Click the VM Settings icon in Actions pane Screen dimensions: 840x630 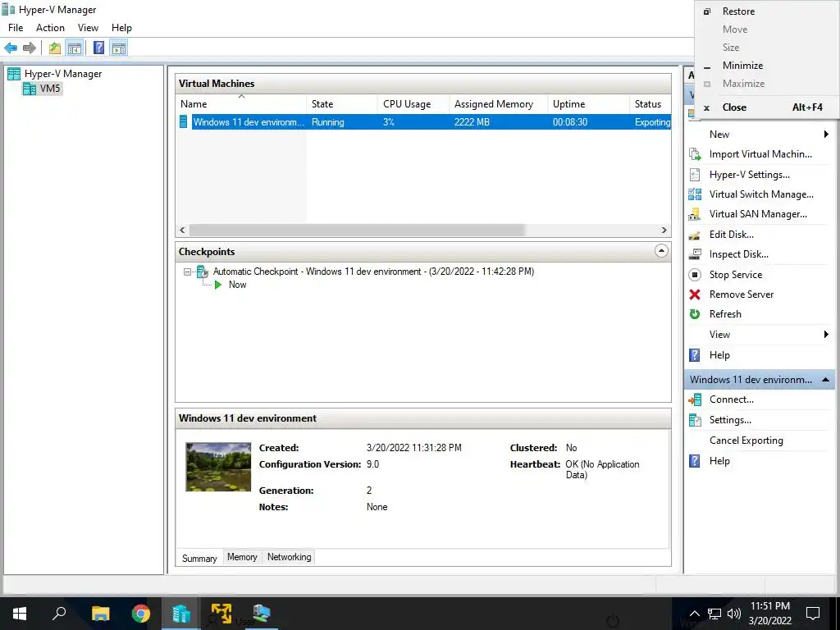pyautogui.click(x=695, y=420)
